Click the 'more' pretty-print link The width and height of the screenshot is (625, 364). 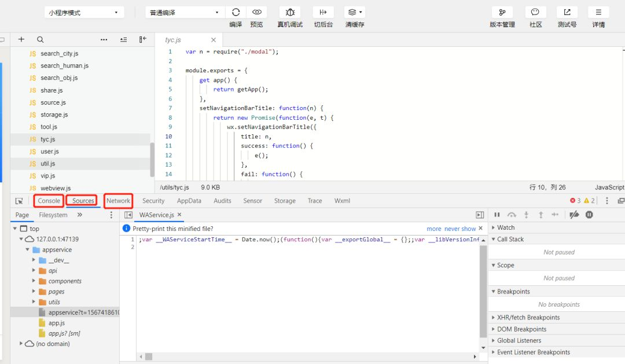tap(433, 229)
